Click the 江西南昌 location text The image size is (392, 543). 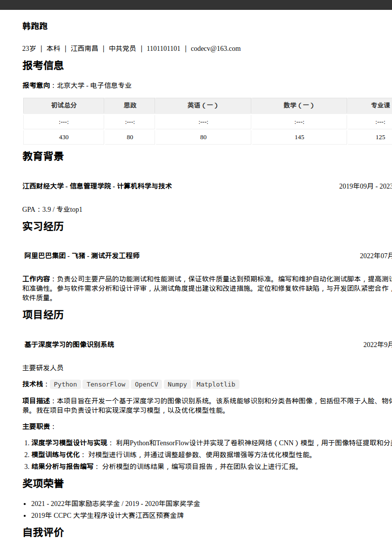(x=84, y=48)
